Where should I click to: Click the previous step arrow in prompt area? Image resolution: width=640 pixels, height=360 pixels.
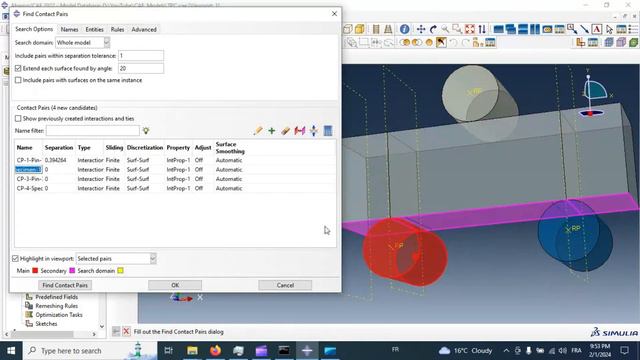pyautogui.click(x=116, y=331)
